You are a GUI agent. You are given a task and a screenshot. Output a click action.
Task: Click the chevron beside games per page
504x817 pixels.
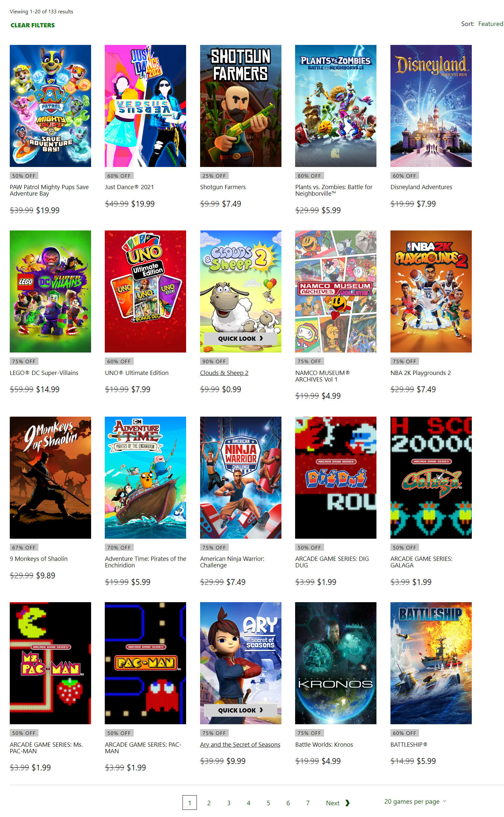tap(444, 801)
